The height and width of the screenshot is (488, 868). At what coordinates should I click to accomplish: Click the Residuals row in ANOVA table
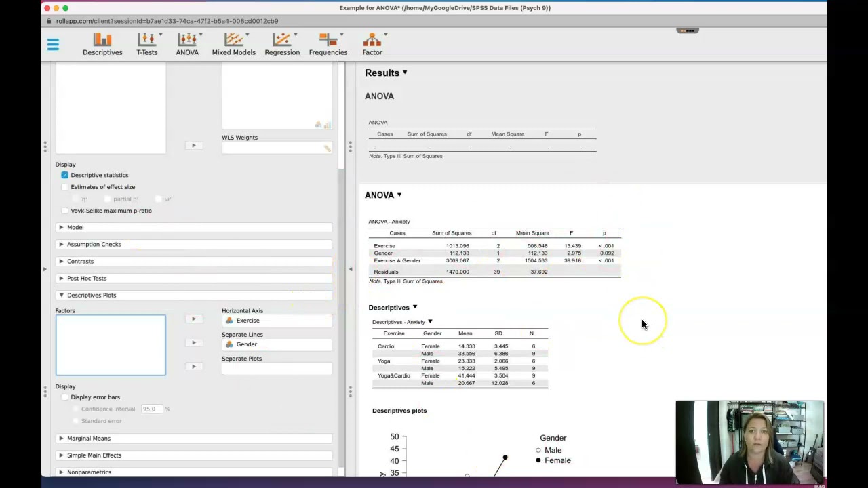494,272
